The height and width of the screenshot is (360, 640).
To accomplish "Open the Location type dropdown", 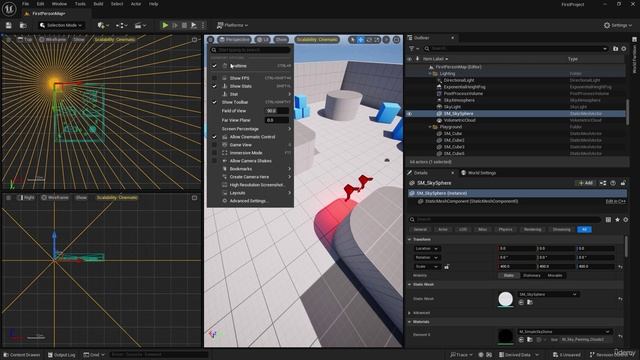I will [427, 249].
